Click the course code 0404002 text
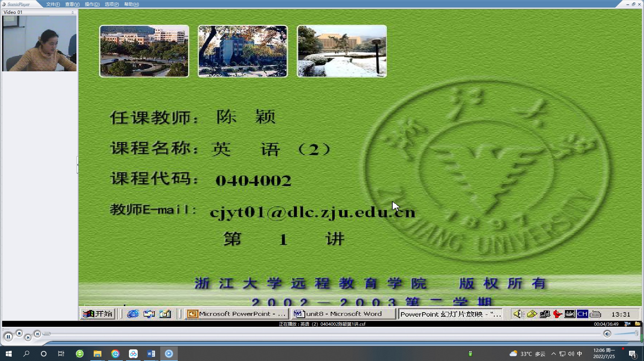 pos(254,180)
